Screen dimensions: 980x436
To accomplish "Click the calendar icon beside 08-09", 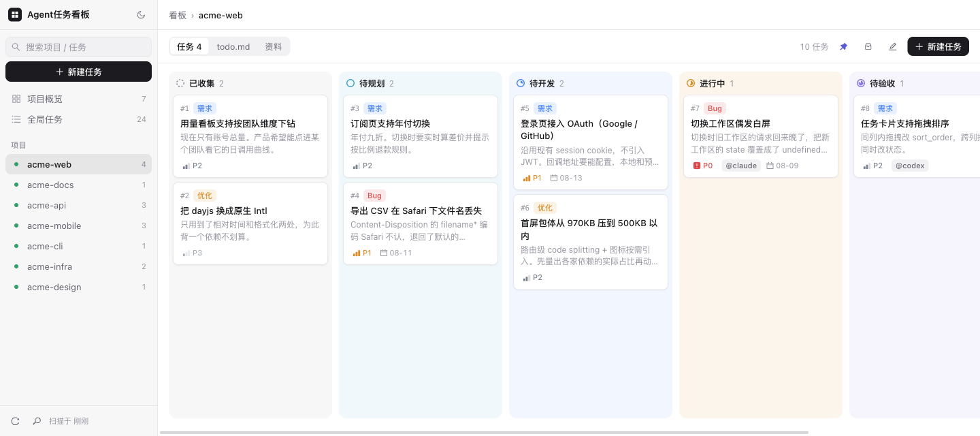I will point(770,166).
